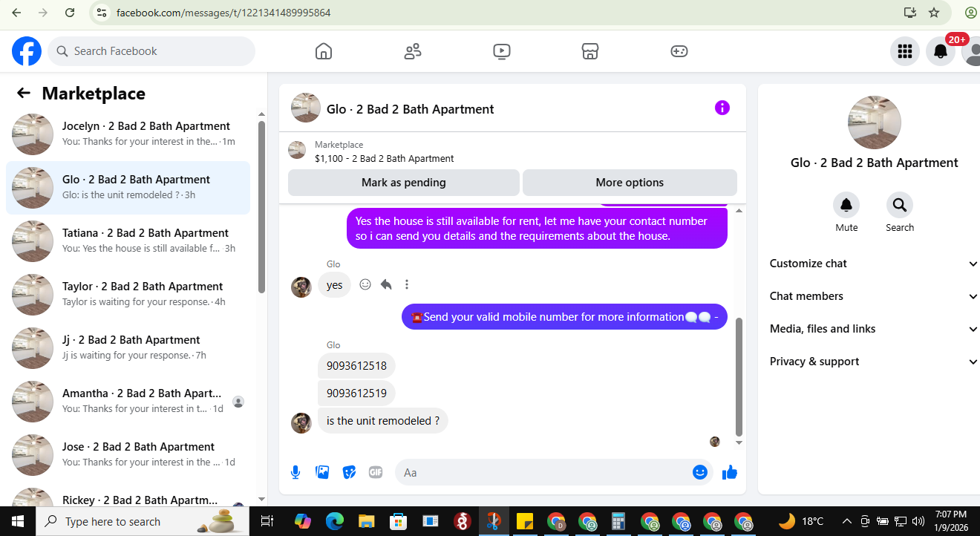Click conversation list scrollbar
Screen dimensions: 980x536
[x=261, y=206]
